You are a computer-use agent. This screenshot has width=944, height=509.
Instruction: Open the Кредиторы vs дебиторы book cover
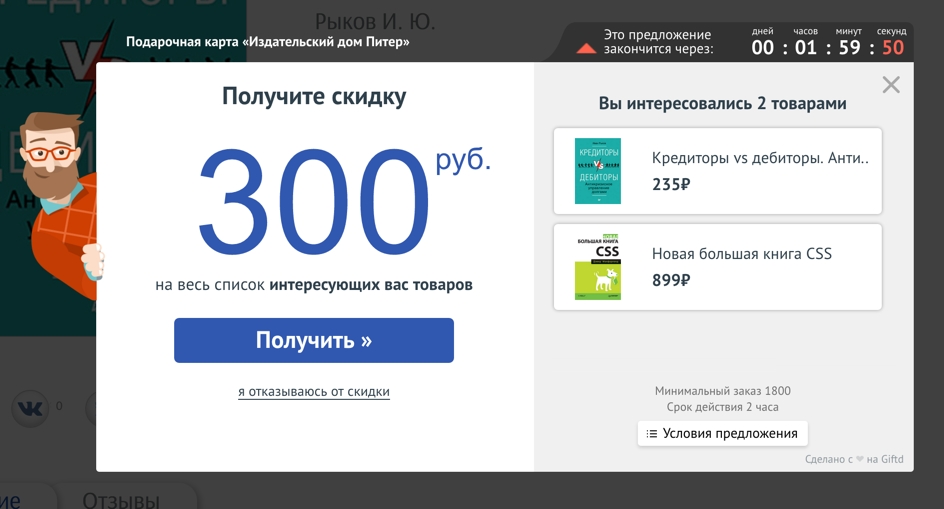click(x=597, y=171)
